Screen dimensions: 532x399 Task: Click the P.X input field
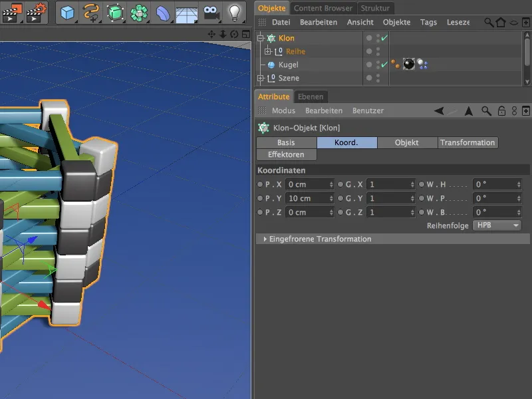[x=309, y=185]
